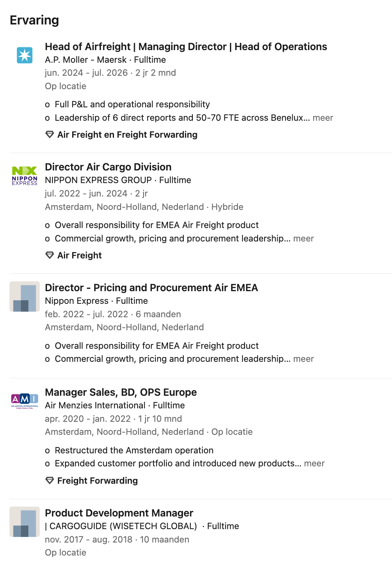This screenshot has width=392, height=565.
Task: Open the Air Freight en Freight Forwarding skills
Action: [x=127, y=135]
